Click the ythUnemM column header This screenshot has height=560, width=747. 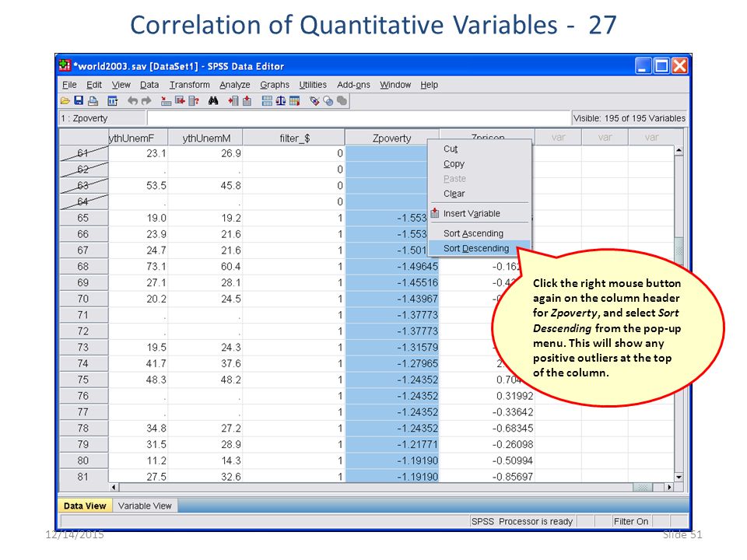[205, 138]
